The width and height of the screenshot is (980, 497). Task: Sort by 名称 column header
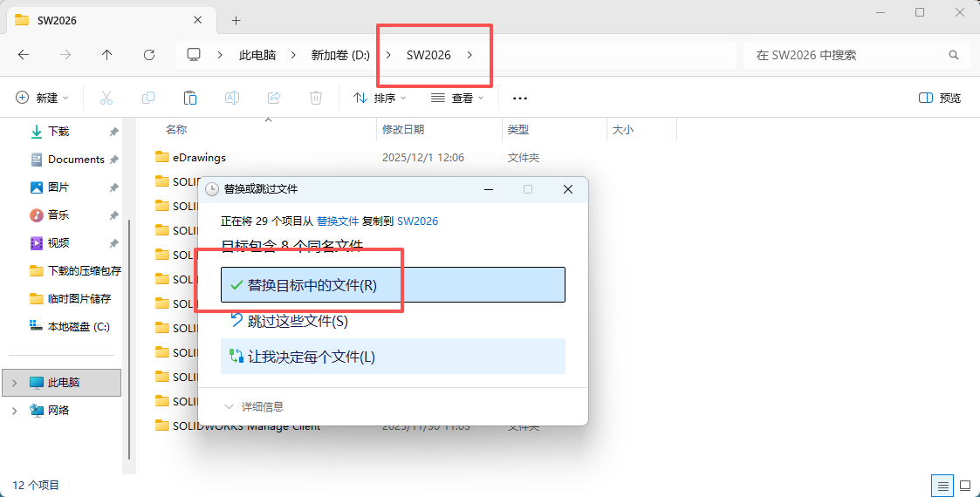[x=176, y=130]
